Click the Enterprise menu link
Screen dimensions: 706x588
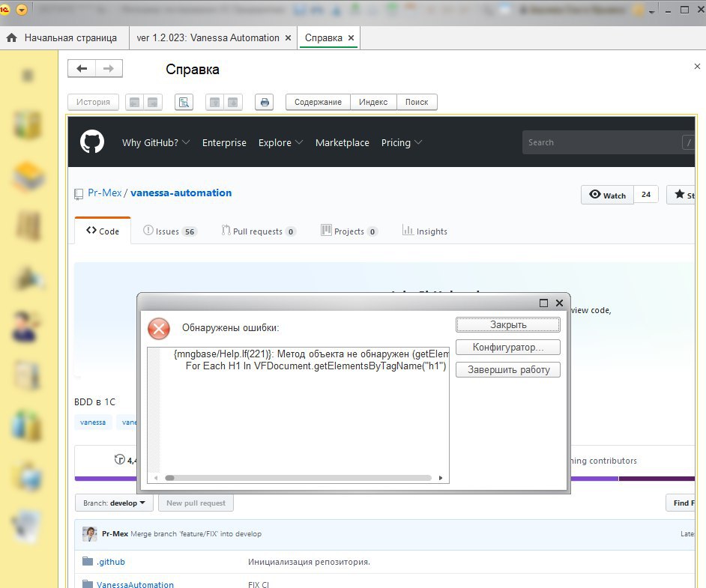(x=224, y=142)
